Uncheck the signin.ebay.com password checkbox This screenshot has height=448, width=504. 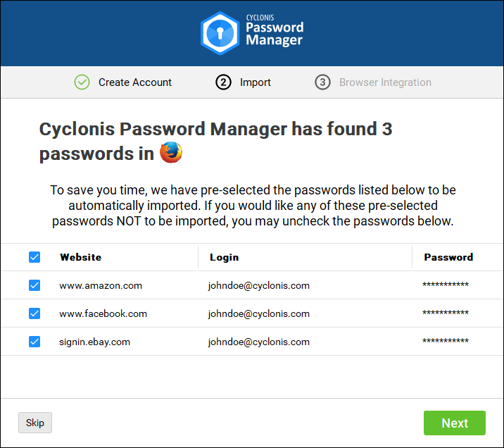point(34,342)
